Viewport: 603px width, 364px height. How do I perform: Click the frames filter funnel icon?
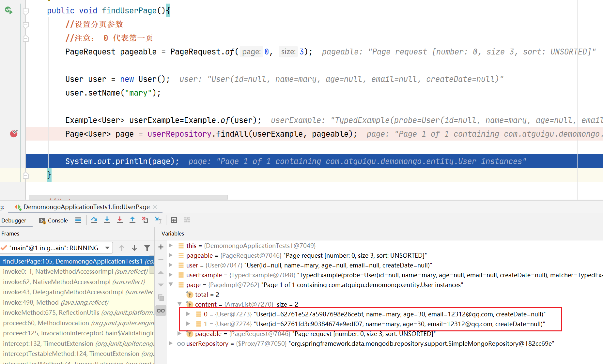tap(147, 248)
